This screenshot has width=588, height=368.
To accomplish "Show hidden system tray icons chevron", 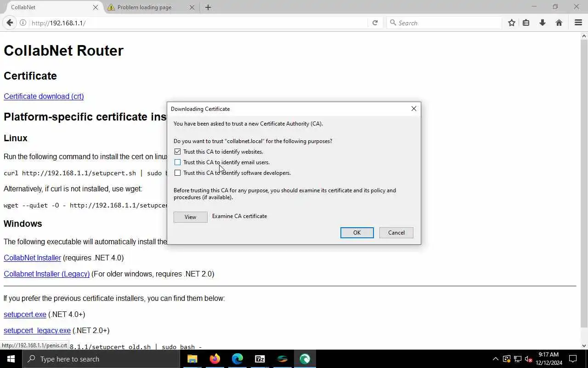I will click(495, 359).
